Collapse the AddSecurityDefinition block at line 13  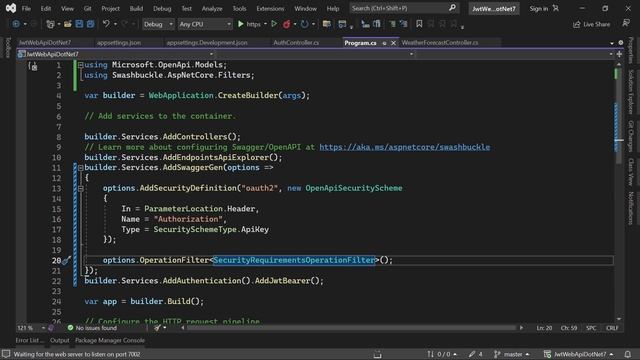[80, 188]
